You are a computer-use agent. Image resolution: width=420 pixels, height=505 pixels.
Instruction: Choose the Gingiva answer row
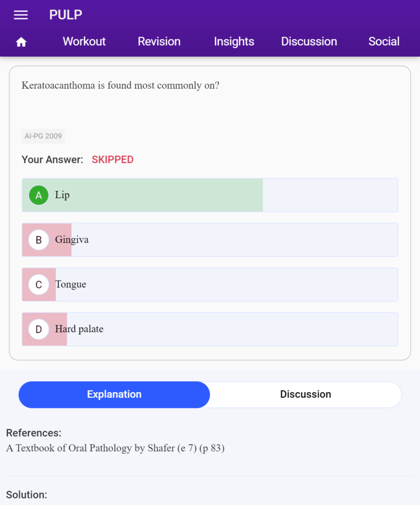[210, 240]
